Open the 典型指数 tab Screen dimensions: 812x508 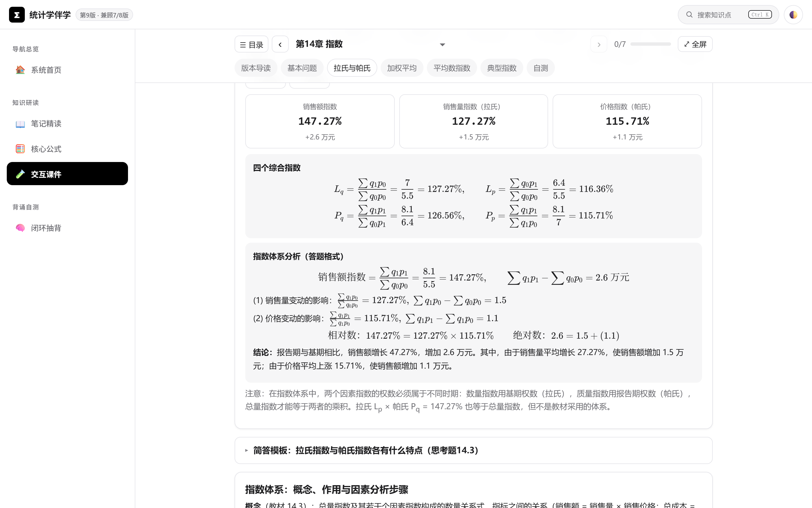pyautogui.click(x=502, y=68)
